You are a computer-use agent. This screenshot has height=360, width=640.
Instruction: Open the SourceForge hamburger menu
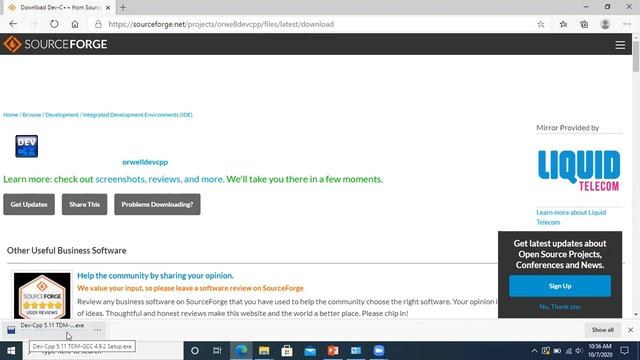pyautogui.click(x=620, y=45)
